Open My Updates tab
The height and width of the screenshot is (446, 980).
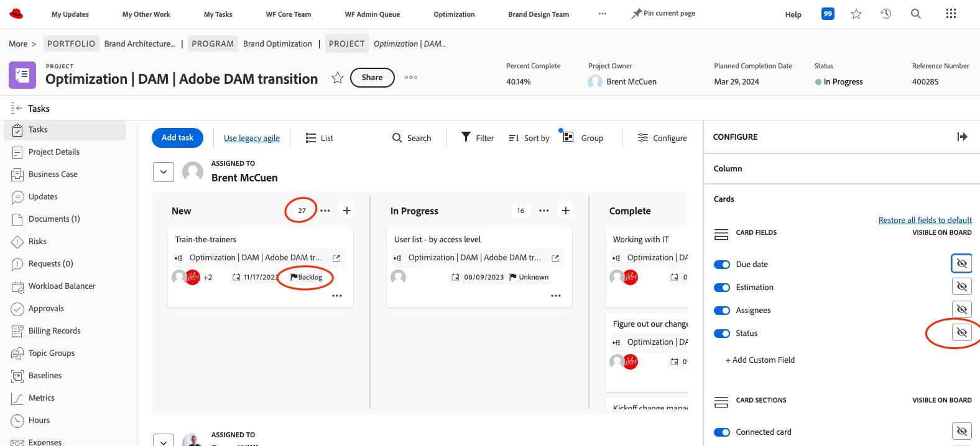(x=70, y=14)
